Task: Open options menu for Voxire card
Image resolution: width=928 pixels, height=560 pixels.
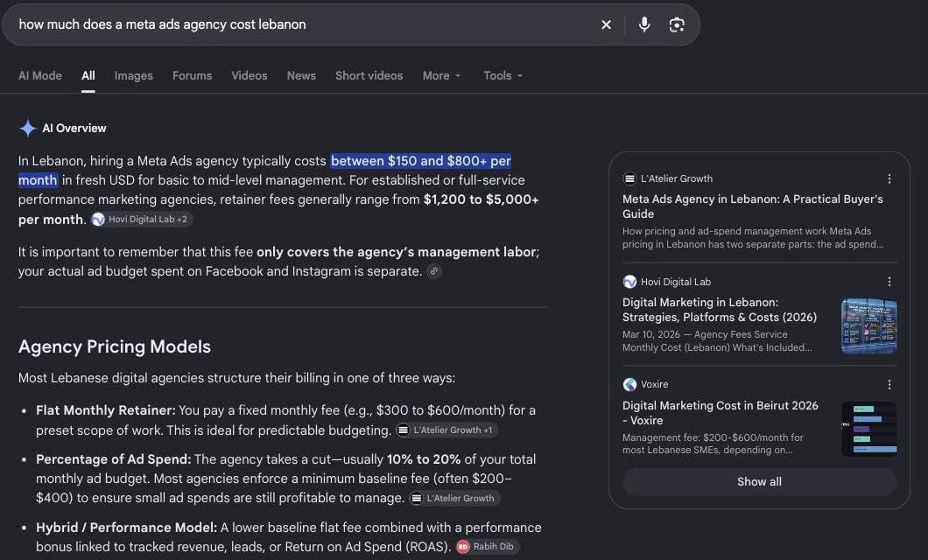Action: 889,384
